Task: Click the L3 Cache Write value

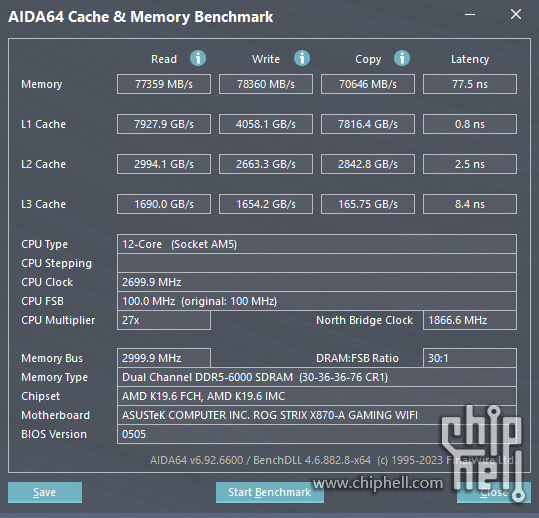Action: coord(266,204)
